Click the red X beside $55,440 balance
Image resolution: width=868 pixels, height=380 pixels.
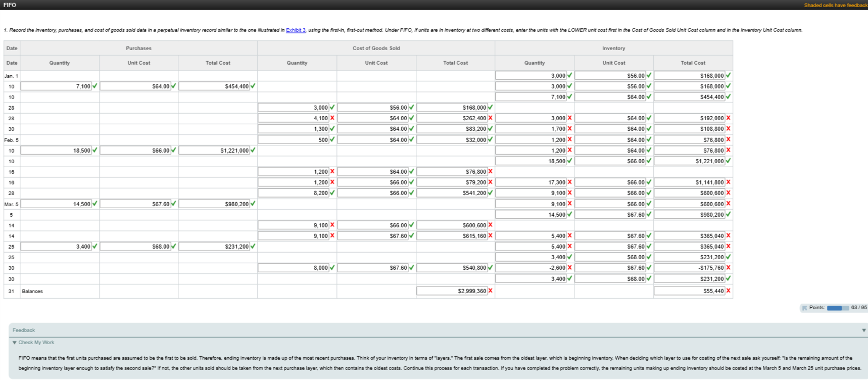(728, 291)
